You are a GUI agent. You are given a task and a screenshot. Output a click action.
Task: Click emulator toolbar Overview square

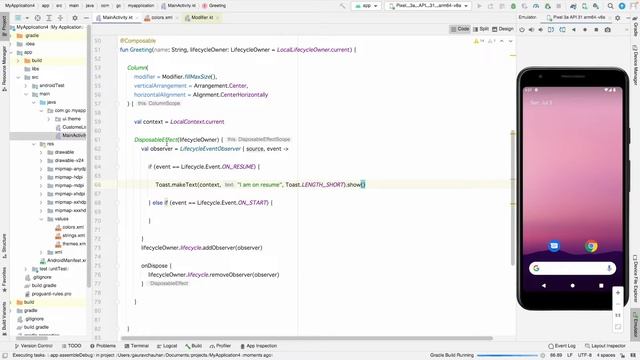tap(596, 29)
